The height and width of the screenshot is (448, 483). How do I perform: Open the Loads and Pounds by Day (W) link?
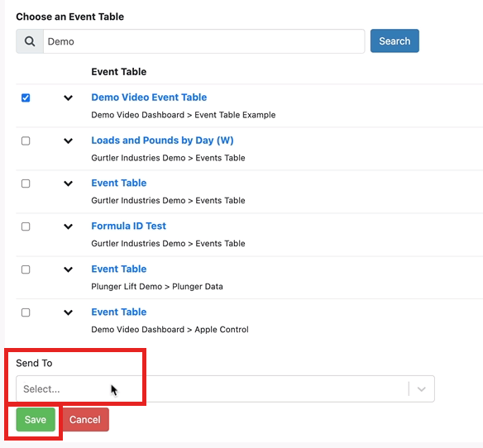[x=162, y=141]
